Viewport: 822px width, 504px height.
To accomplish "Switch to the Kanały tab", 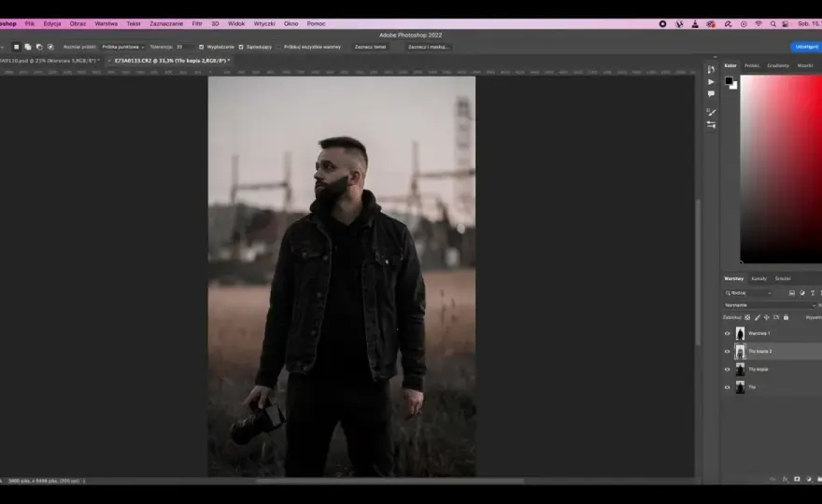I will pos(758,279).
